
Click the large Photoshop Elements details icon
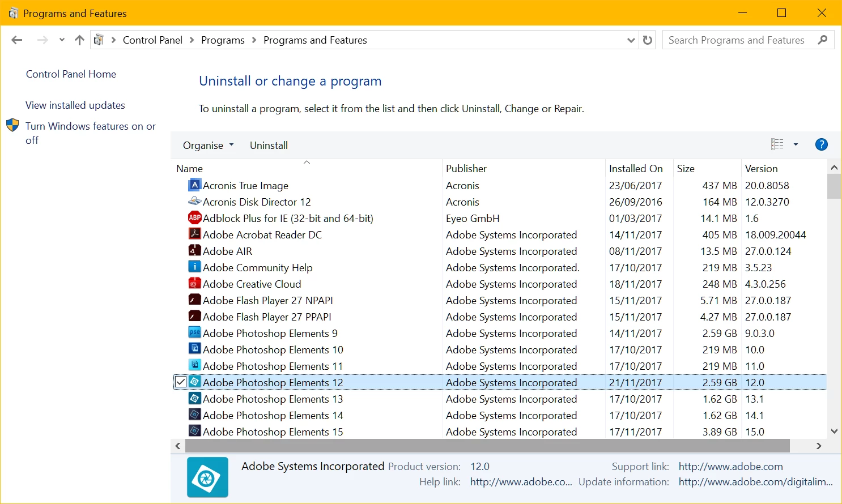[x=207, y=477]
